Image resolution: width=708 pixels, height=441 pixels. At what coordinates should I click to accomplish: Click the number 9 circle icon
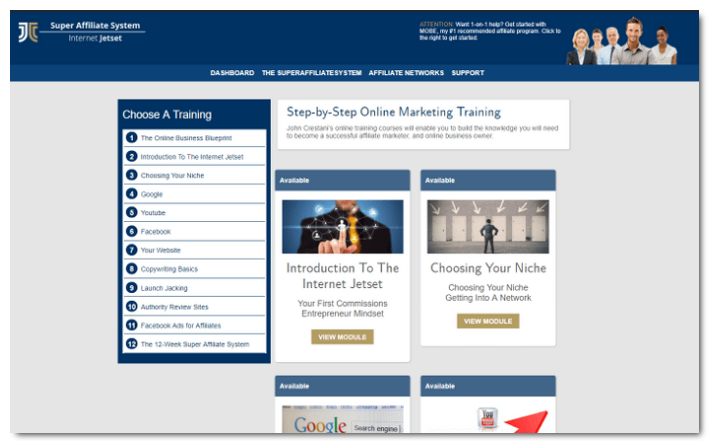click(131, 288)
